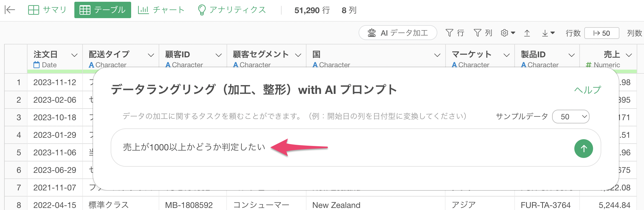Expand the 製品ID column menu

tap(571, 55)
